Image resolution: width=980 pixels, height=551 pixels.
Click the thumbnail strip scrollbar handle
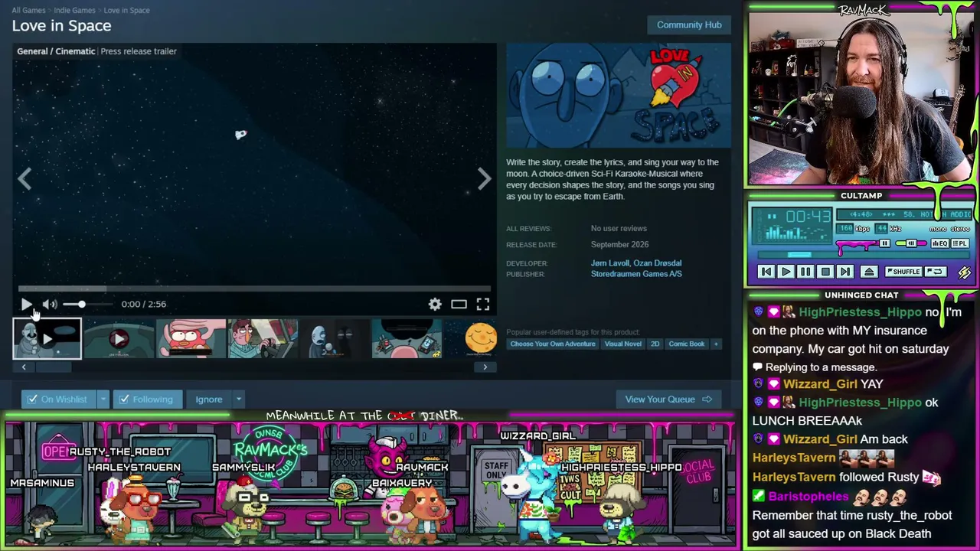[x=54, y=367]
